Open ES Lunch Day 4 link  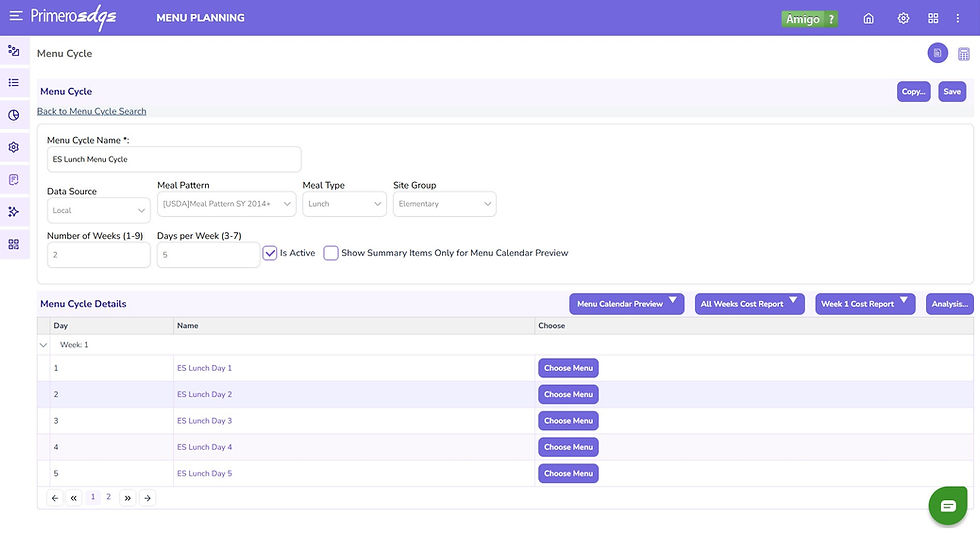(204, 447)
